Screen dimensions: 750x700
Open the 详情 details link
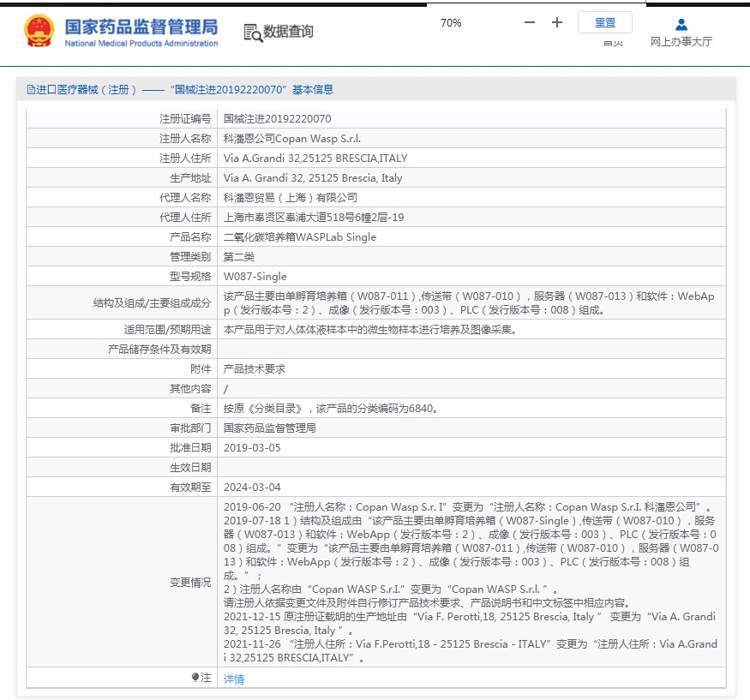234,679
